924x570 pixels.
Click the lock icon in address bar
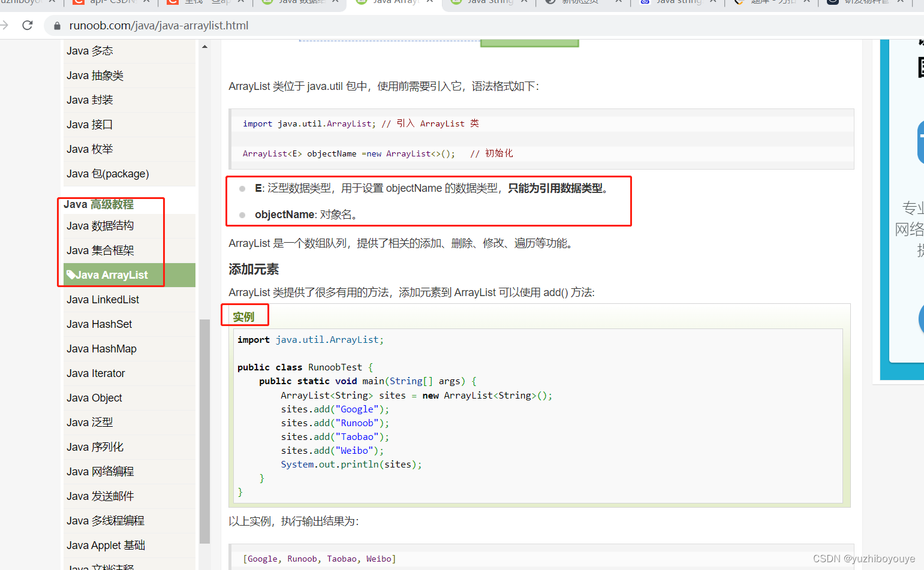pyautogui.click(x=58, y=26)
